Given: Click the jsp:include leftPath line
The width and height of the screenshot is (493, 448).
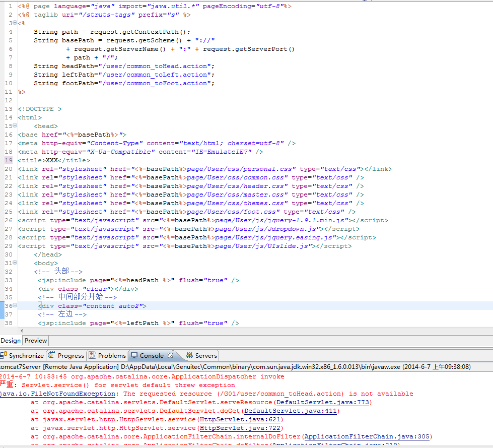Looking at the screenshot, I should (x=138, y=323).
